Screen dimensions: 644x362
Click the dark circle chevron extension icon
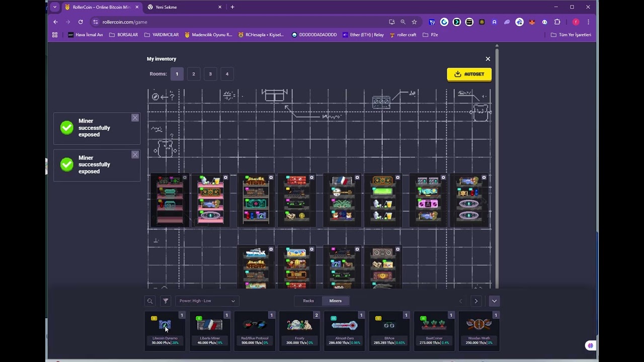pyautogui.click(x=456, y=22)
